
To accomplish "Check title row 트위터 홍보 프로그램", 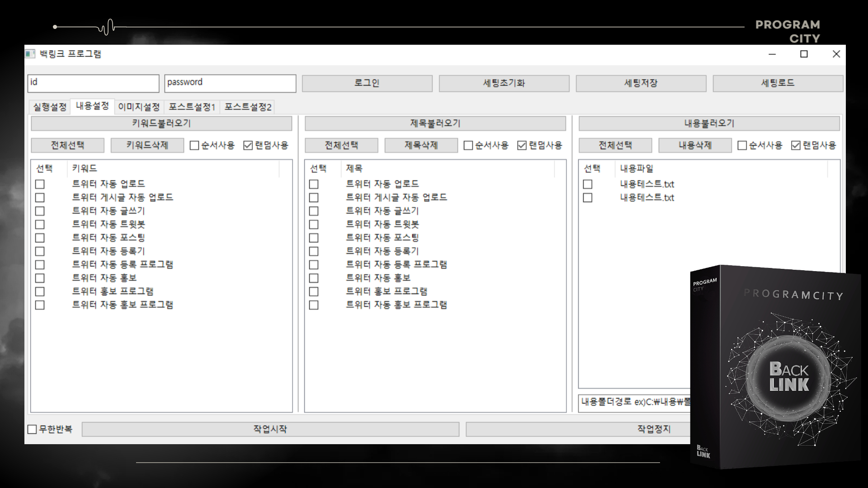I will click(x=314, y=292).
